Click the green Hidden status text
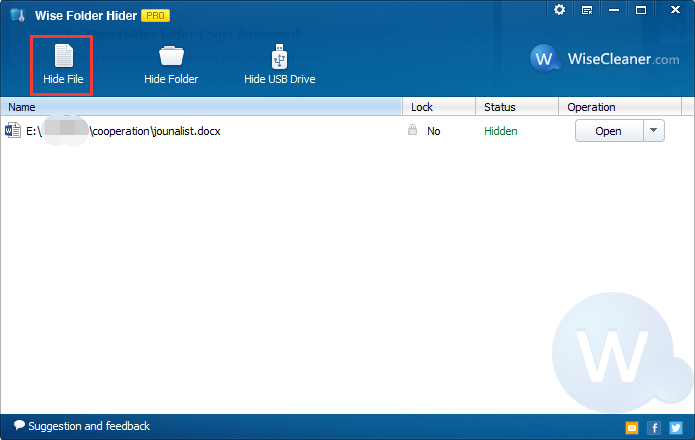695x440 pixels. (x=500, y=131)
